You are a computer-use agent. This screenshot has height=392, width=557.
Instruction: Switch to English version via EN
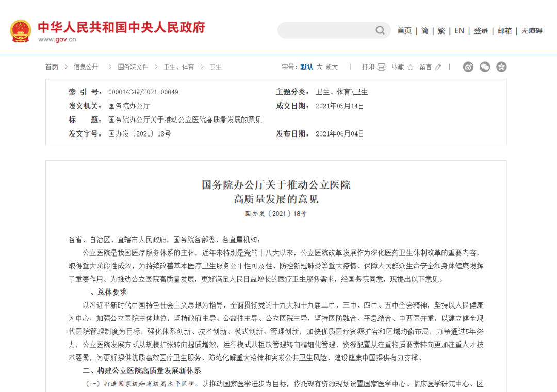pos(459,31)
